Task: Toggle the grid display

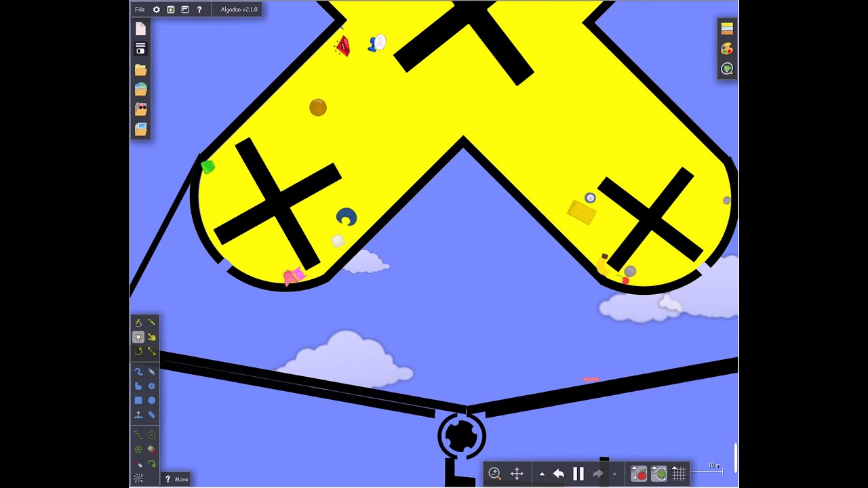Action: click(x=679, y=474)
